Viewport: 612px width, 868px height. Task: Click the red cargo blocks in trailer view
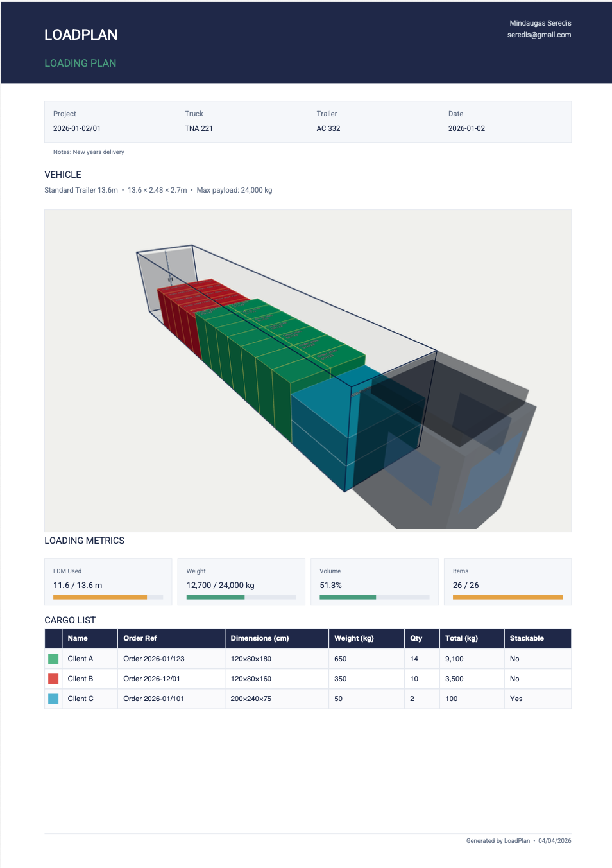[183, 308]
